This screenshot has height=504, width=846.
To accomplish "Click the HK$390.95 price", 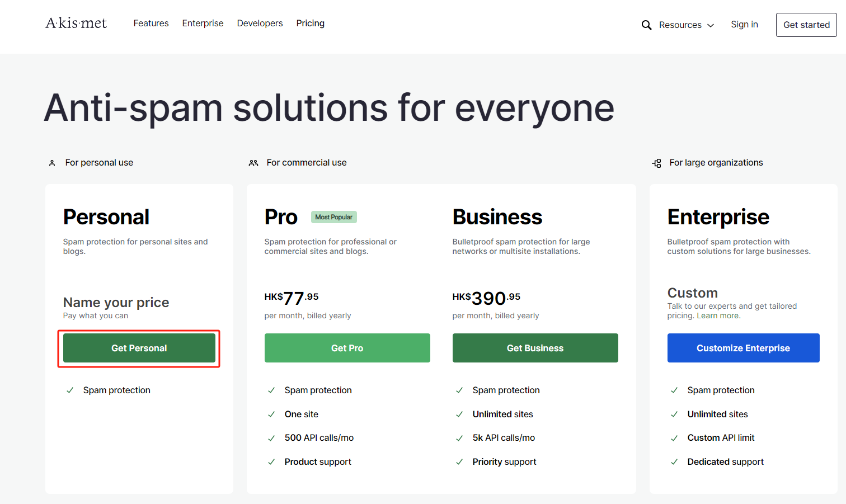I will [x=486, y=298].
